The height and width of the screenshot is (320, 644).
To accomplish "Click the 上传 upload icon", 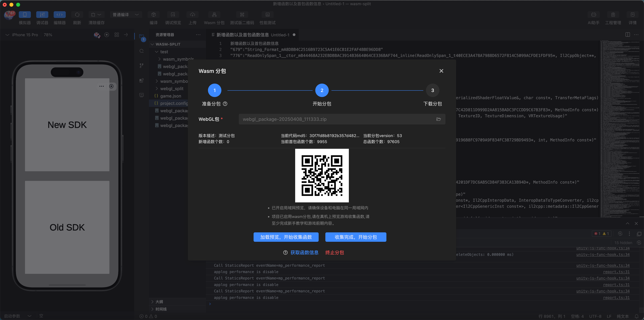I will click(192, 14).
